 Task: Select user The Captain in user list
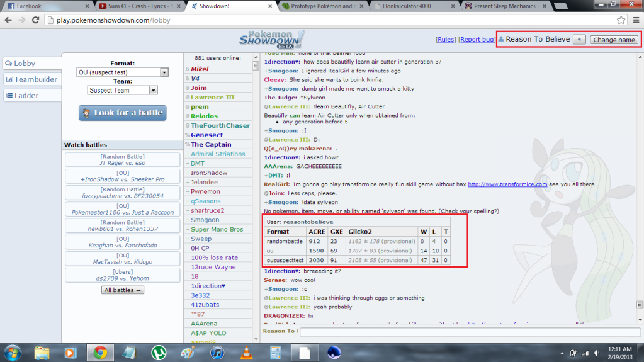pyautogui.click(x=211, y=145)
